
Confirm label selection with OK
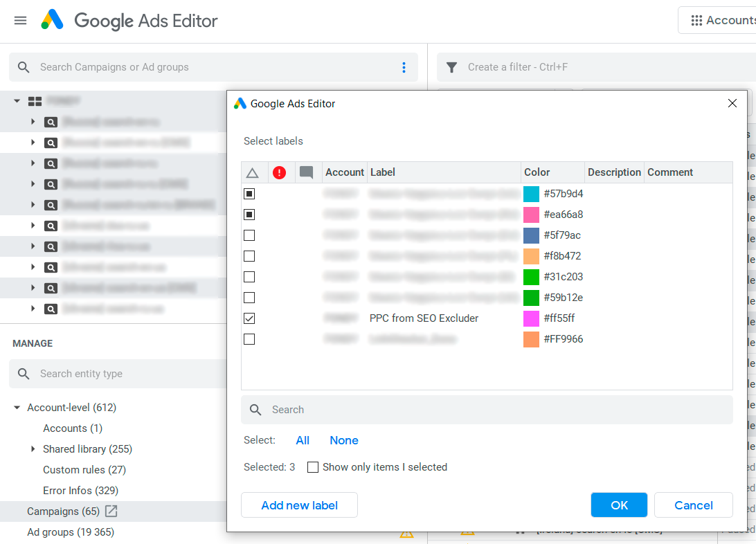coord(619,505)
